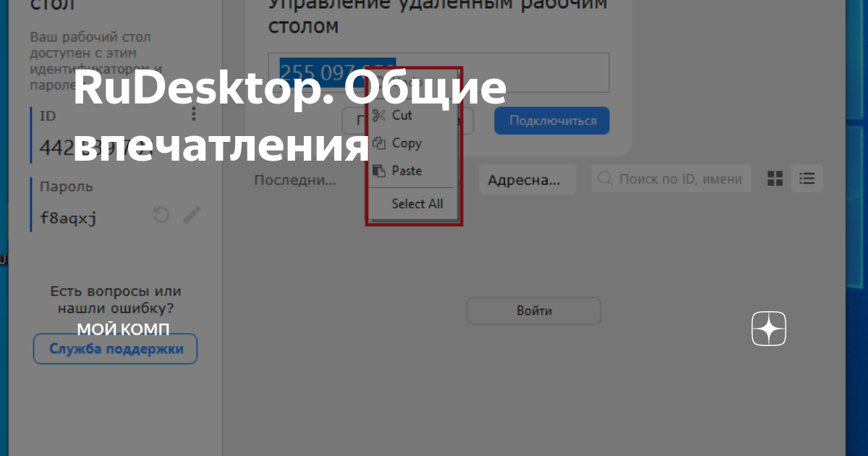Choose Select All from the context menu

tap(416, 203)
